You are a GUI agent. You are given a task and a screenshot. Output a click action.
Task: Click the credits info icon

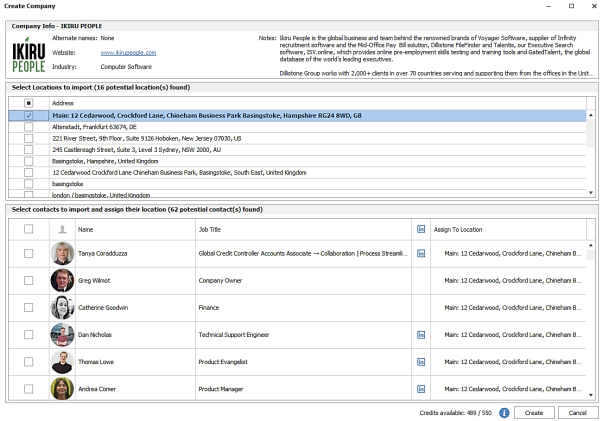tap(504, 413)
